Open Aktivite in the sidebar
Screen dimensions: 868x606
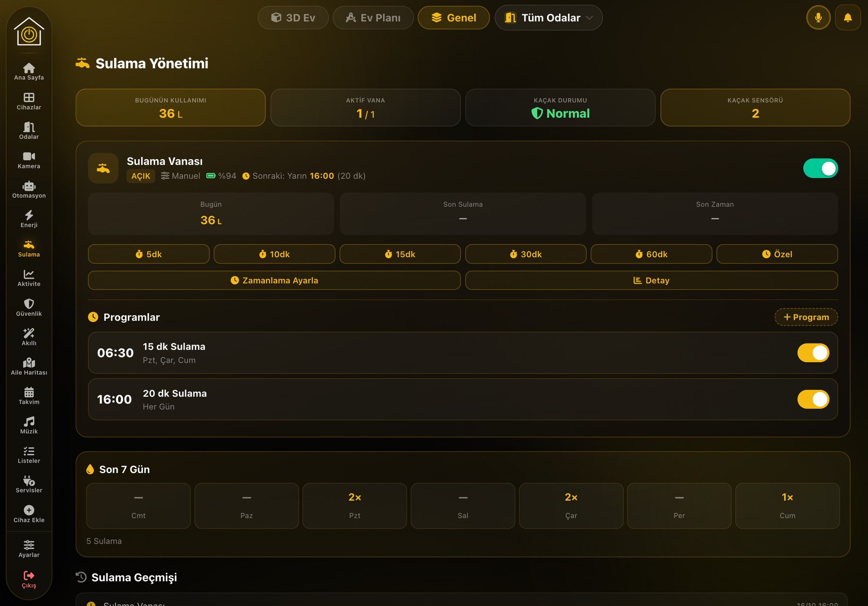[x=29, y=278]
